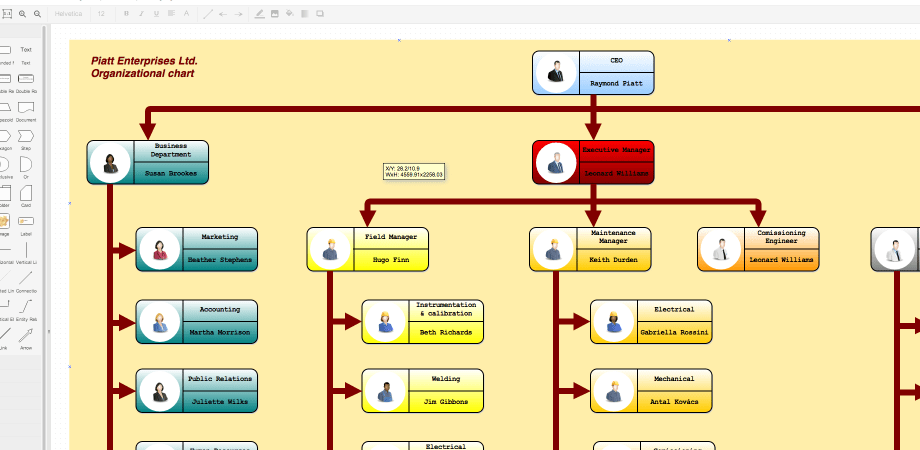Pick the Or shape in palette
The image size is (920, 450).
[26, 164]
